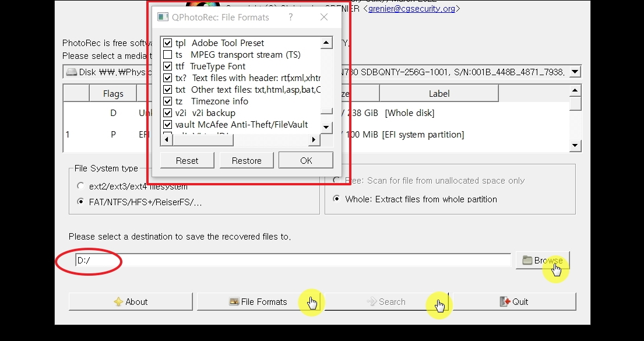Open the About dialog
This screenshot has height=341, width=644.
point(131,301)
